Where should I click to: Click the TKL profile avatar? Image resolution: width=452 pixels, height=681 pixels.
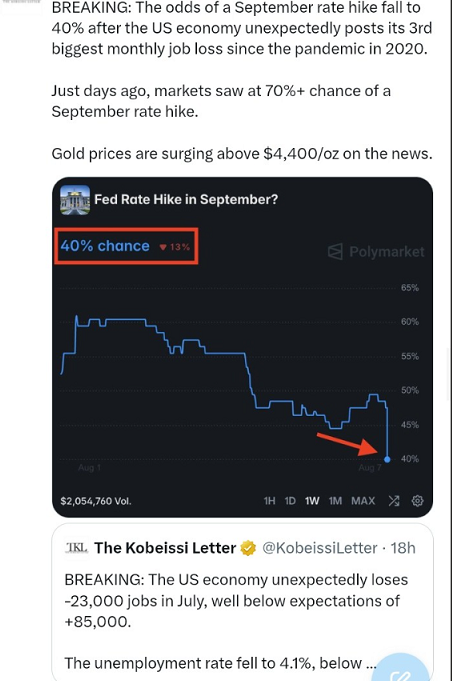(76, 548)
